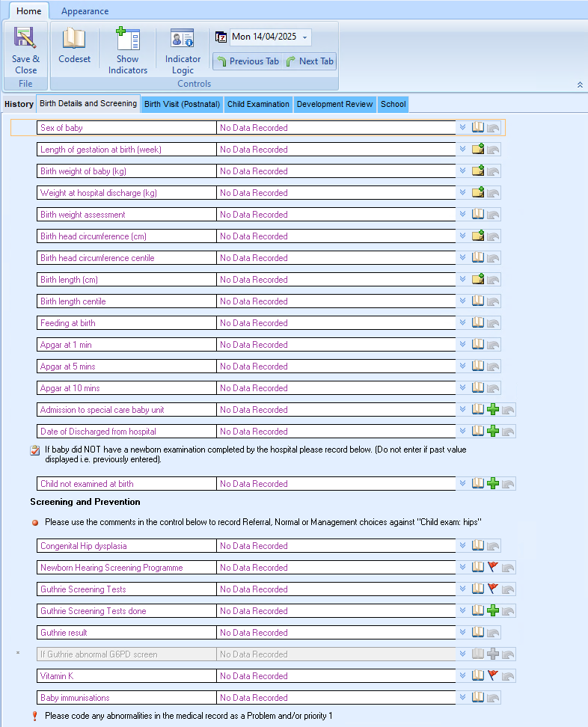
Task: Open book icon for Feeding at birth
Action: click(477, 322)
